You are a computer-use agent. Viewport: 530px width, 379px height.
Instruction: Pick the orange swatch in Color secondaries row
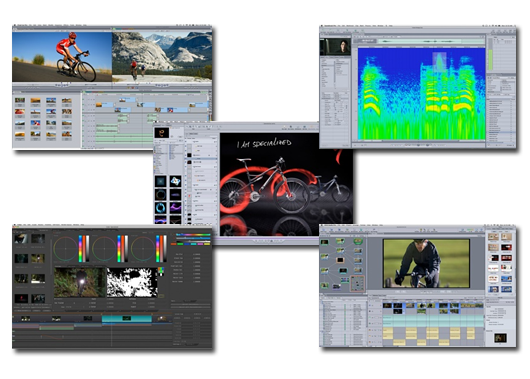[173, 243]
